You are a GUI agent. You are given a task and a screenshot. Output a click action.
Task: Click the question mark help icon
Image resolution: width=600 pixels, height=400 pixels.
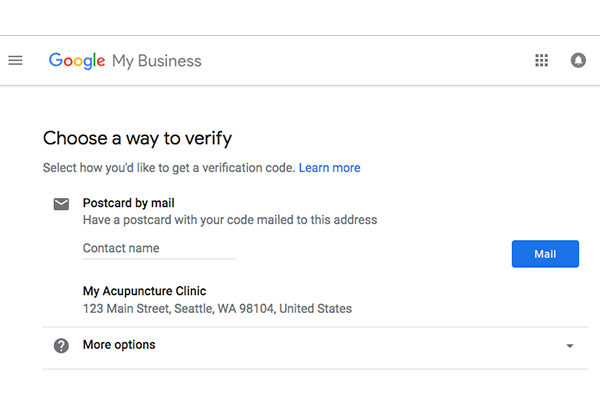pos(61,345)
